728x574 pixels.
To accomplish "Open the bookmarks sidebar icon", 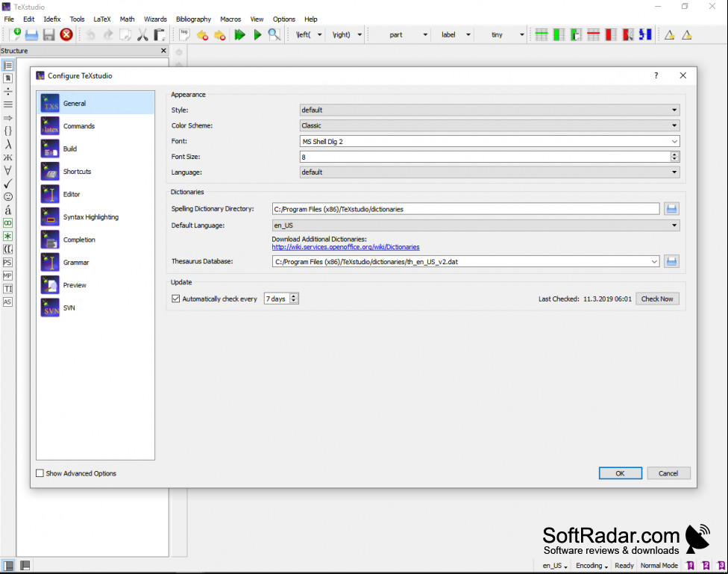I will 8,78.
